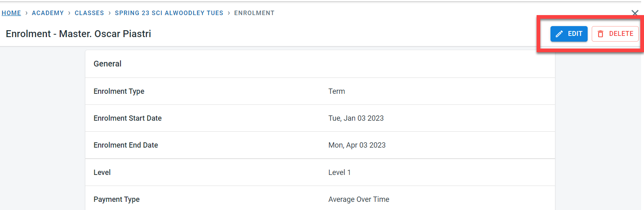Click the Term enrolment type value
This screenshot has width=644, height=210.
coord(336,91)
